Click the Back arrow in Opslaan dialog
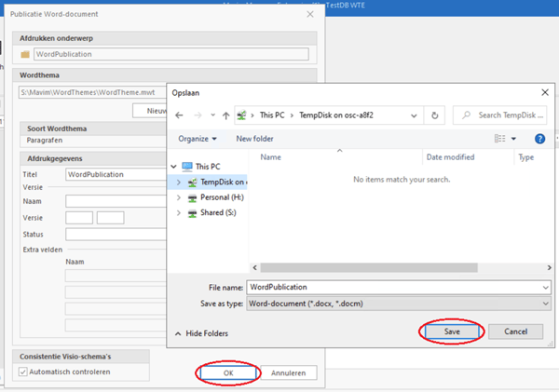559x392 pixels. 180,115
